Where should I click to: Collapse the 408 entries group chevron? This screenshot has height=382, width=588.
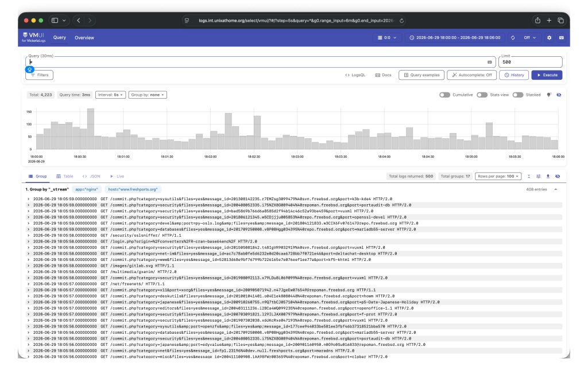(x=556, y=189)
